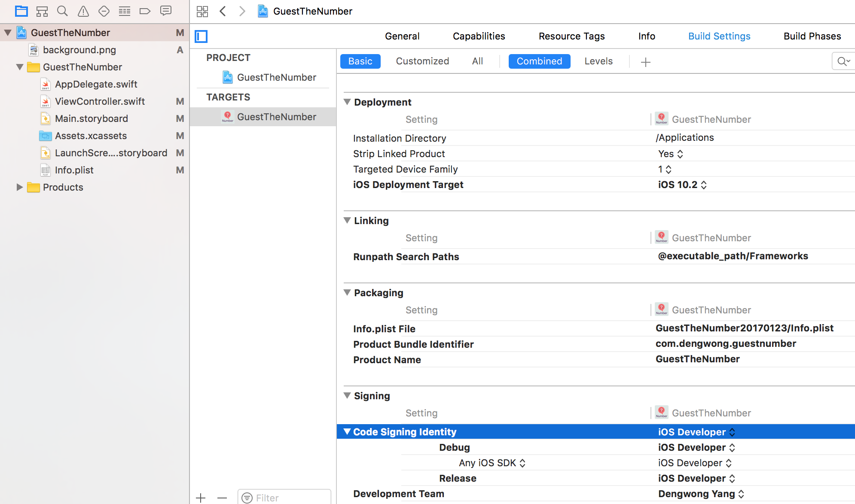Open the Strip Linked Product Yes popup
The image size is (855, 504).
(671, 154)
